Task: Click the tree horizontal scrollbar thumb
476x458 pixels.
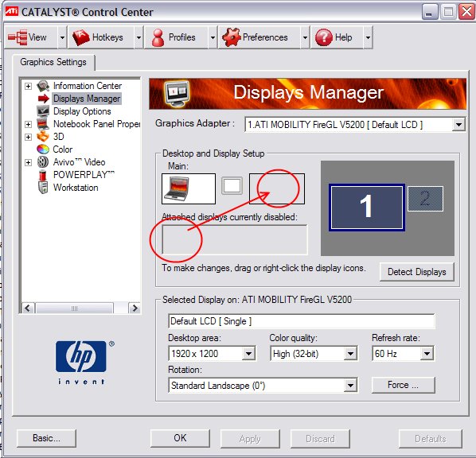Action: click(74, 309)
